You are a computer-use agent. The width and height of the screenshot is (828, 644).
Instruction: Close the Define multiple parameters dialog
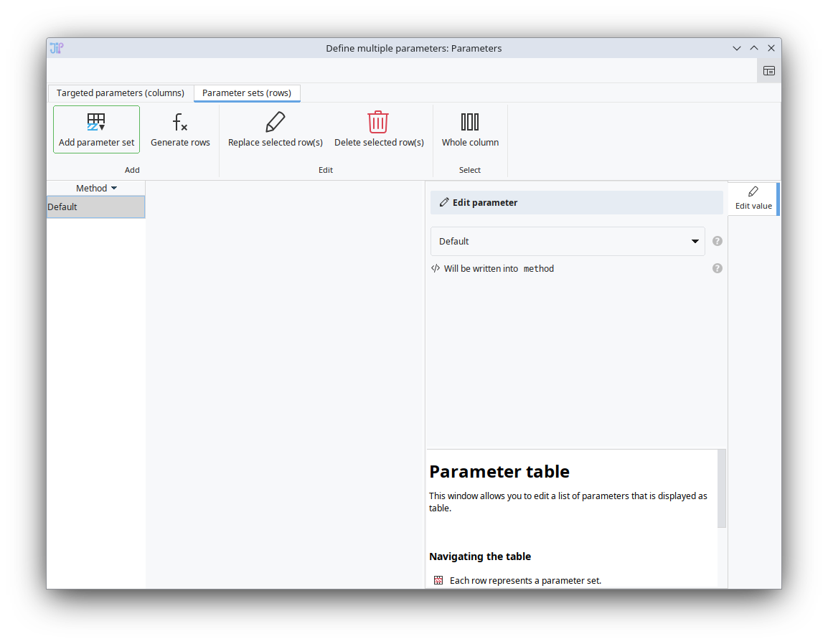[771, 48]
